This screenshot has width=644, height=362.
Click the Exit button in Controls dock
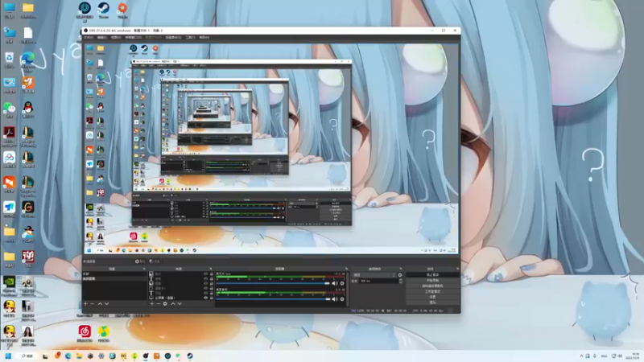[432, 302]
